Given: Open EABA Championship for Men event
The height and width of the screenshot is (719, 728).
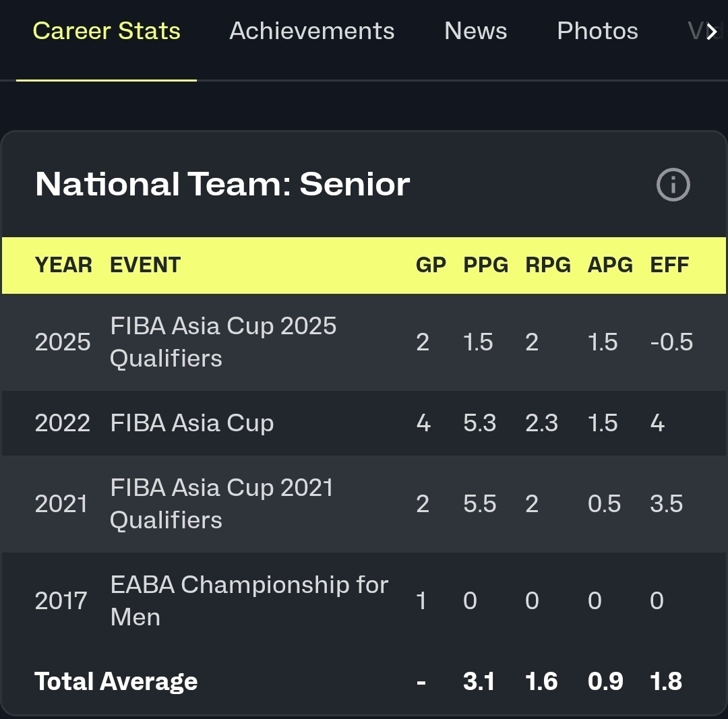Looking at the screenshot, I should point(249,600).
